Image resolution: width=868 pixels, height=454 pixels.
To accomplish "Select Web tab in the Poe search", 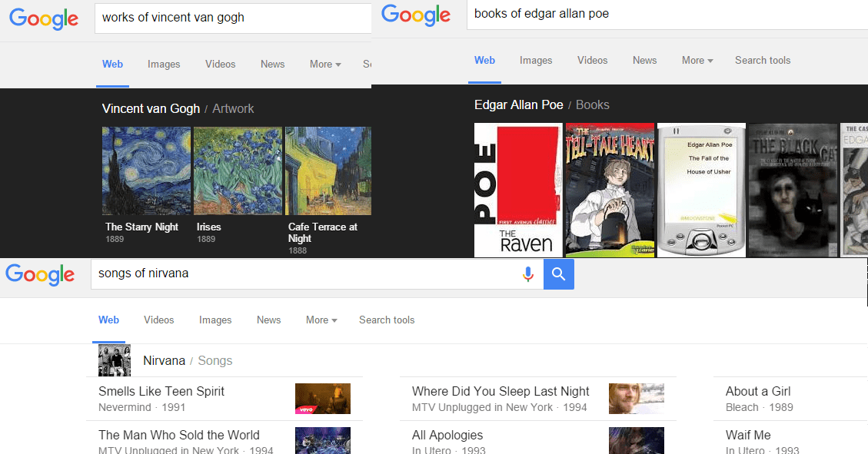I will pyautogui.click(x=484, y=60).
